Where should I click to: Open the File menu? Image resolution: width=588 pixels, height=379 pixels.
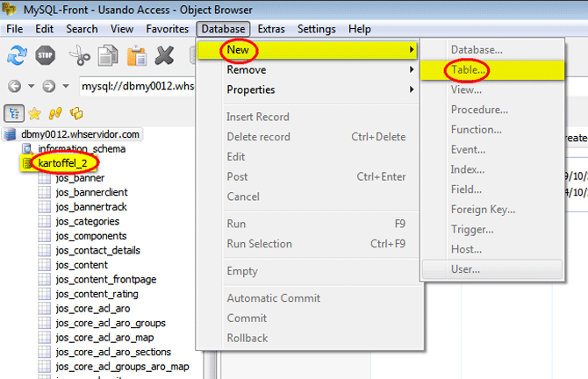(x=15, y=29)
